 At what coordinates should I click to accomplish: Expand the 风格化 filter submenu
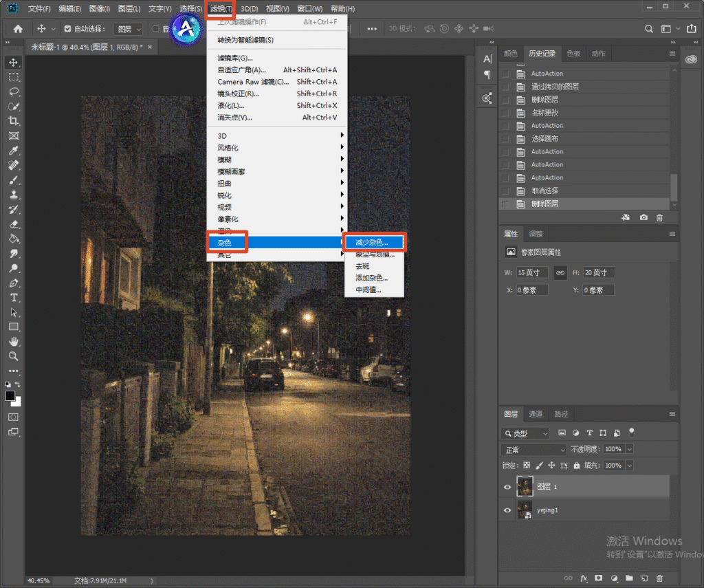(x=276, y=148)
